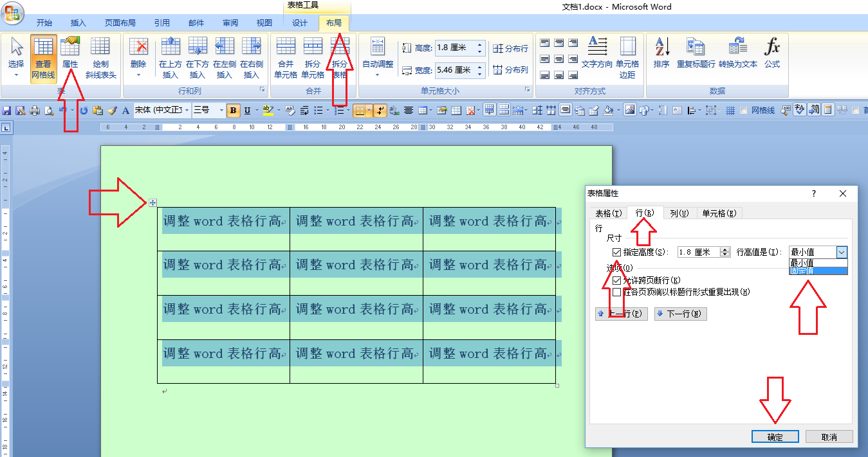Align cell content center middle

[x=559, y=58]
